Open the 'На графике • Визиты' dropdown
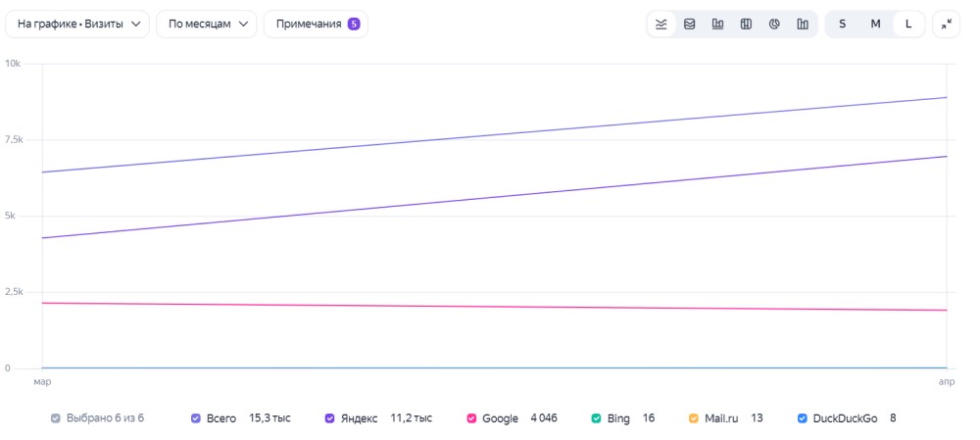The width and height of the screenshot is (980, 440). pyautogui.click(x=77, y=24)
